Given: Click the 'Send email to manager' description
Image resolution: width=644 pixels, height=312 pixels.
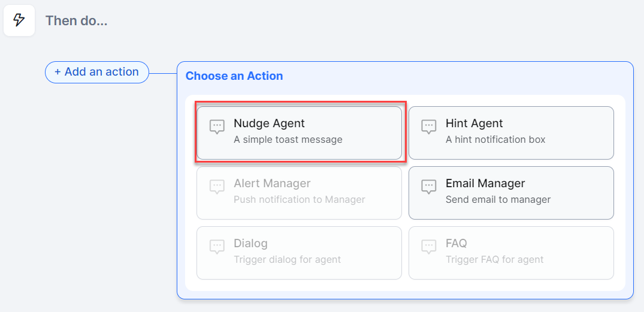Looking at the screenshot, I should pos(498,200).
